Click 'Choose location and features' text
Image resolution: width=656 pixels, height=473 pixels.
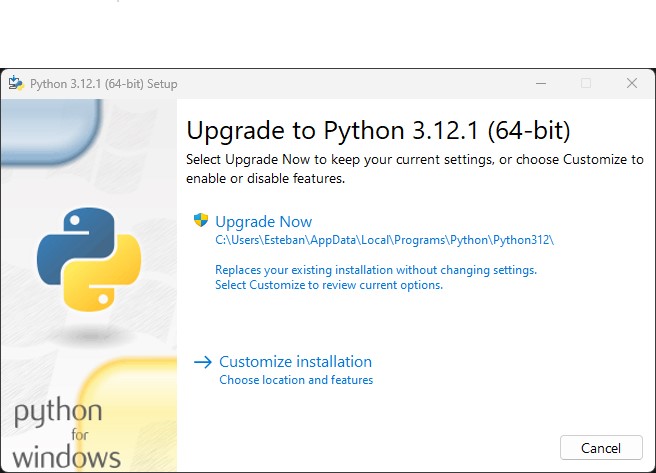pos(296,380)
